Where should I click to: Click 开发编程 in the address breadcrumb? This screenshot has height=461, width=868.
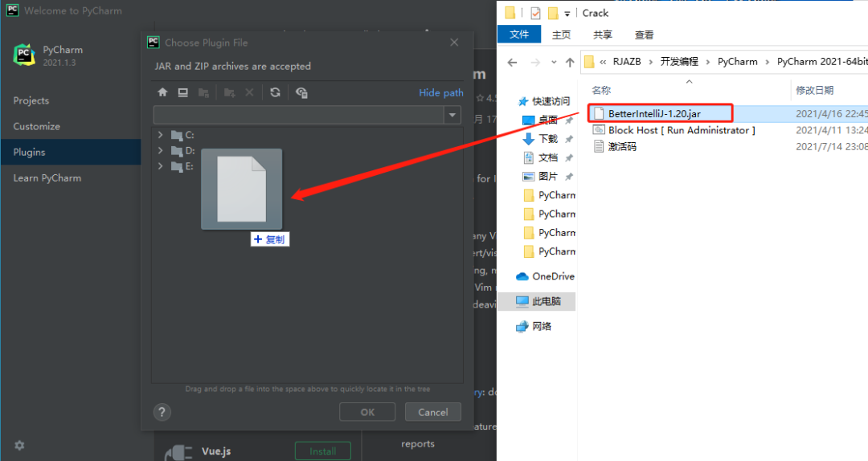[x=678, y=61]
